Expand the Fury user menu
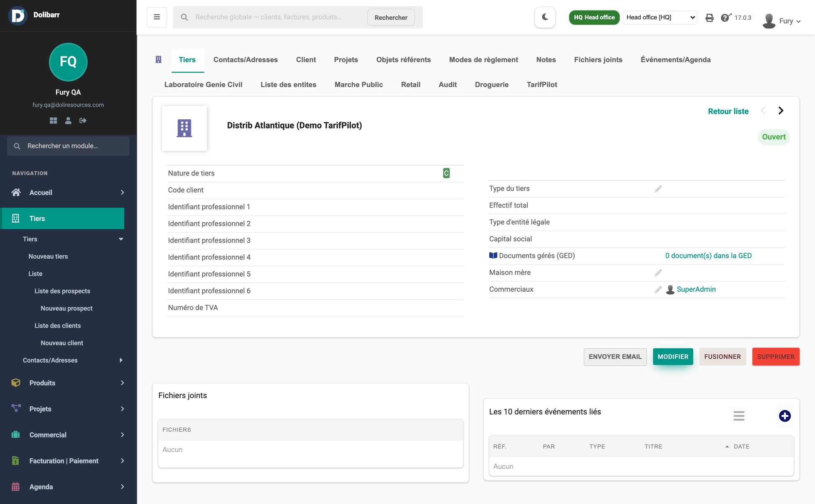815x504 pixels. (x=782, y=21)
